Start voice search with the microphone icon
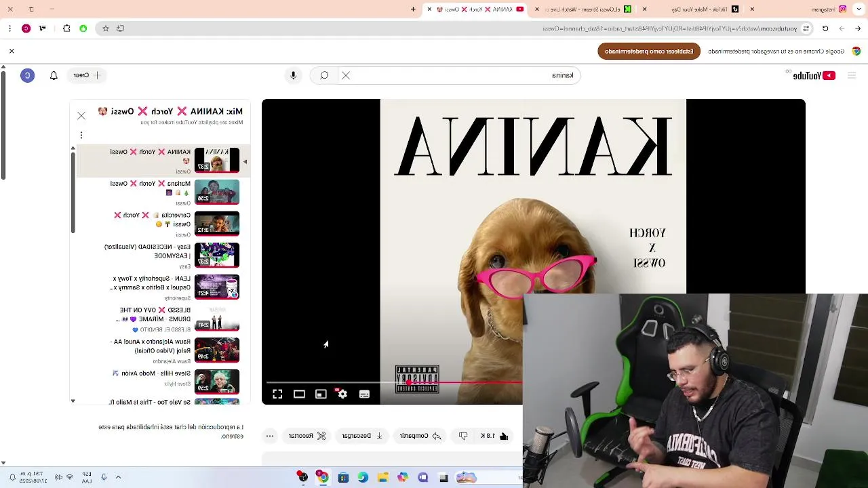Viewport: 868px width, 488px height. tap(293, 75)
